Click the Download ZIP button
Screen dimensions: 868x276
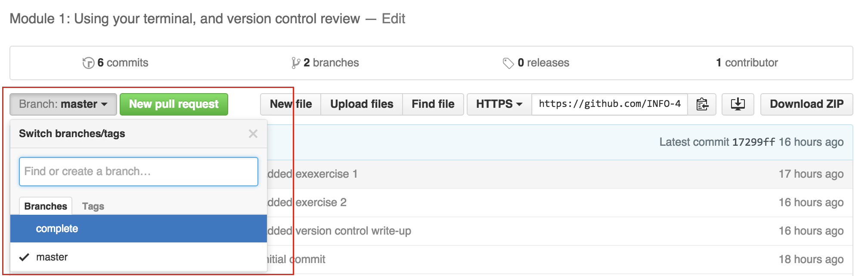click(806, 104)
